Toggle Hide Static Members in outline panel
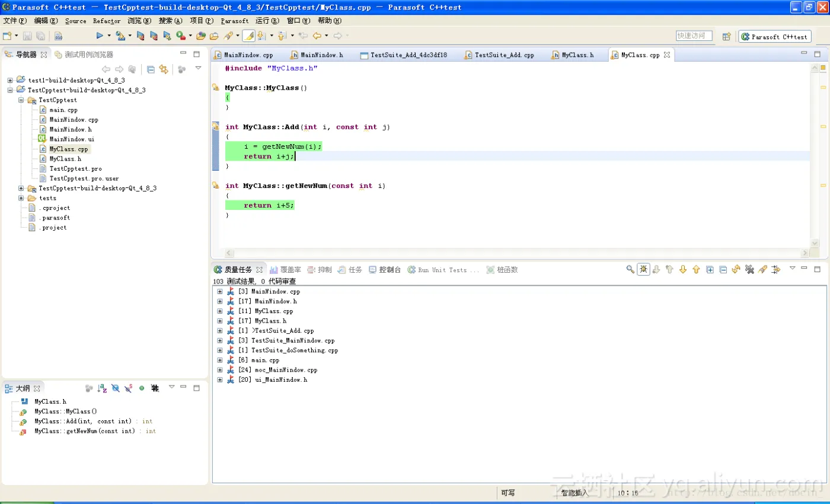This screenshot has height=504, width=830. (128, 388)
